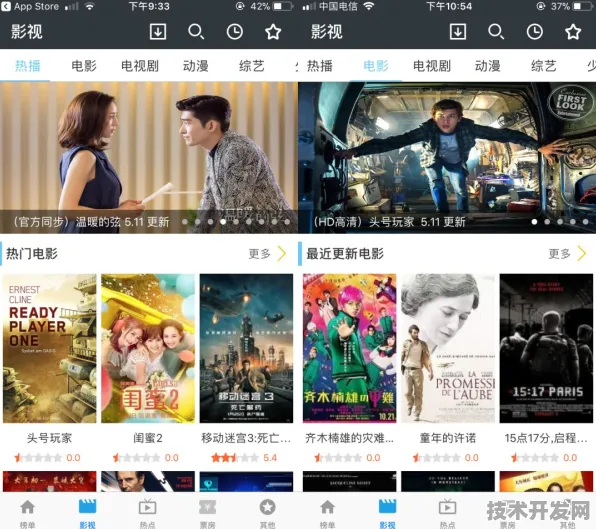The height and width of the screenshot is (529, 596).
Task: Open 其他 star icon in left bottom bar
Action: 268,507
